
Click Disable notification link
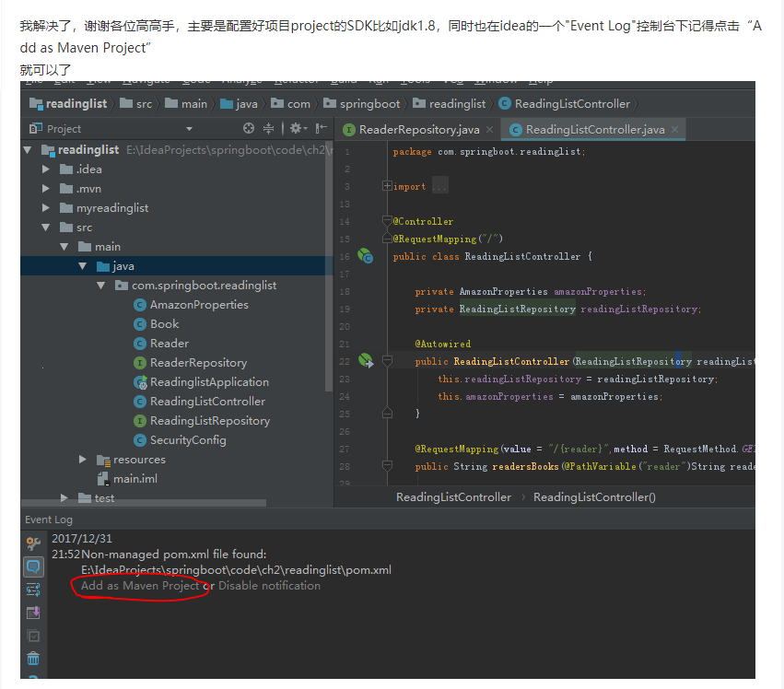click(x=270, y=586)
